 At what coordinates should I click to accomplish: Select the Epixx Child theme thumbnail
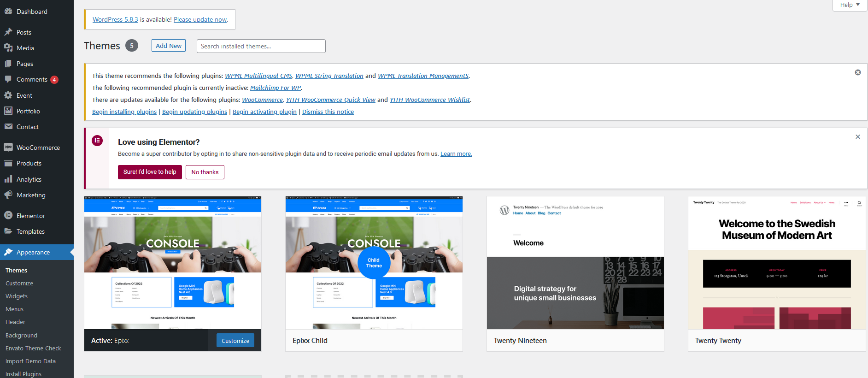pos(374,263)
